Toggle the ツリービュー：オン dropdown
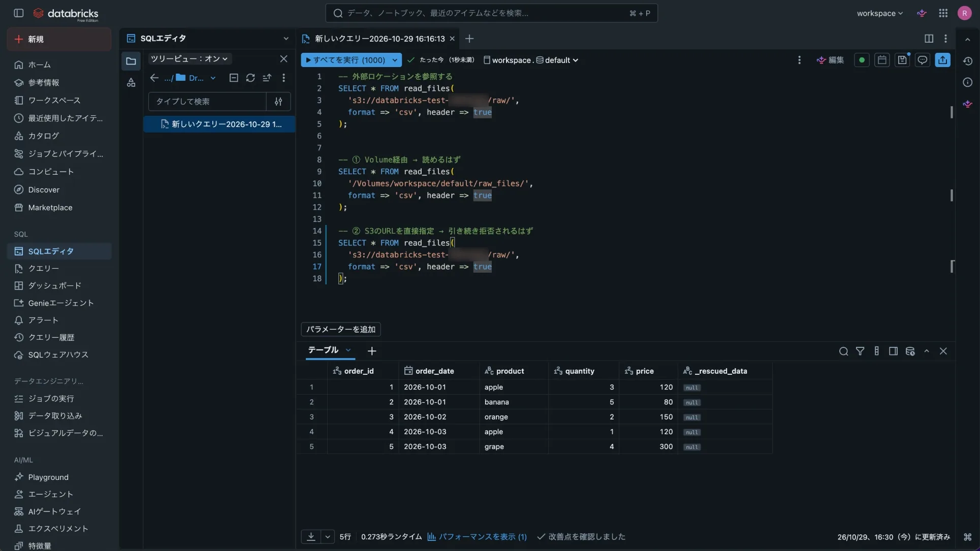Image resolution: width=980 pixels, height=551 pixels. click(x=189, y=59)
